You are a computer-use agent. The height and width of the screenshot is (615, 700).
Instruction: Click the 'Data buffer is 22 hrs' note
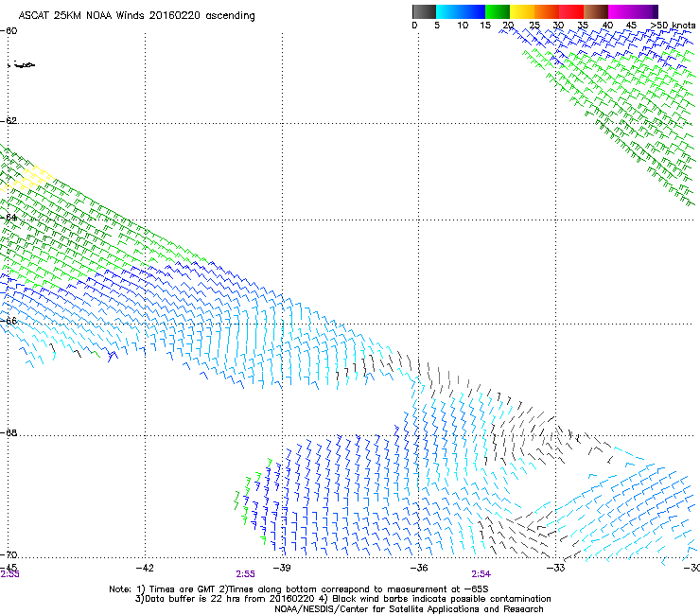[342, 599]
